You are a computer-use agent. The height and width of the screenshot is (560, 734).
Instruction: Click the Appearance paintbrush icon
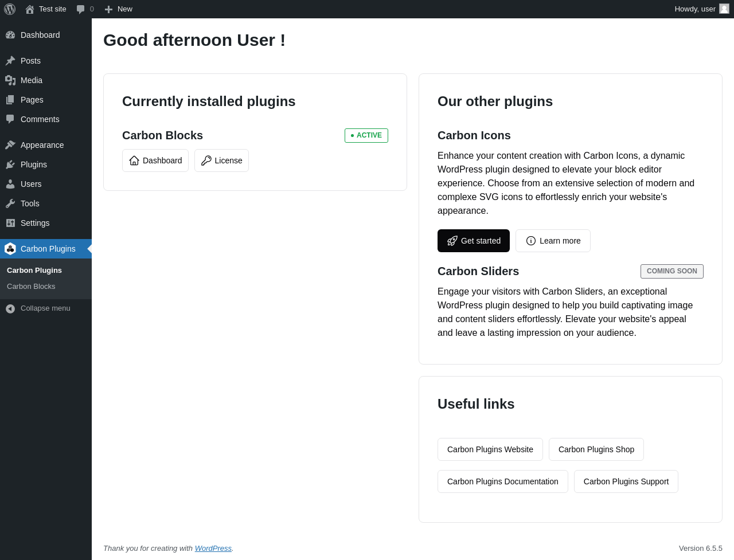10,145
